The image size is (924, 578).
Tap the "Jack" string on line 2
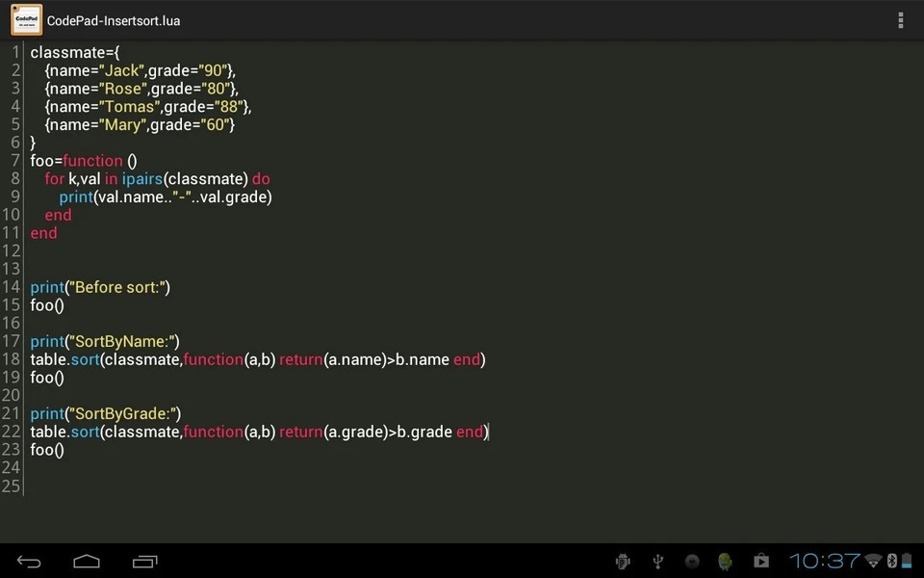(x=121, y=70)
